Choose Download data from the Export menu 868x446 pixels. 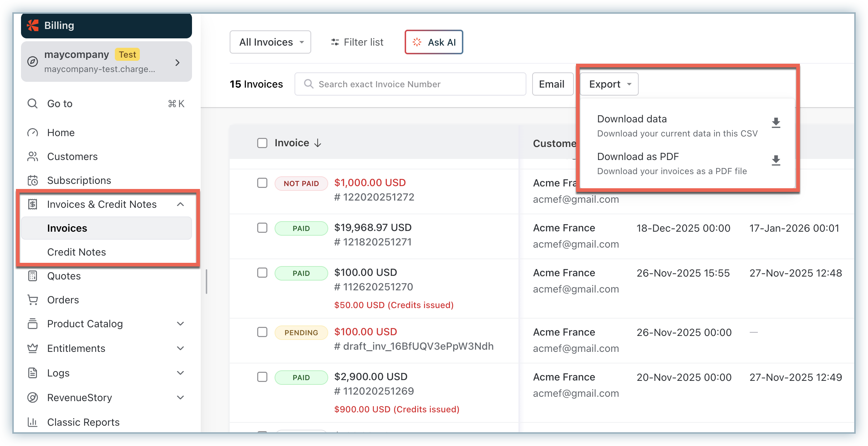[x=631, y=119]
